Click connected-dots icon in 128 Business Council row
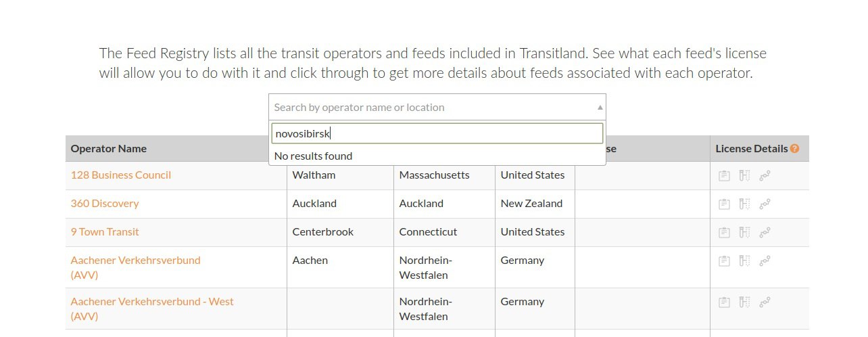The width and height of the screenshot is (868, 337). point(765,176)
